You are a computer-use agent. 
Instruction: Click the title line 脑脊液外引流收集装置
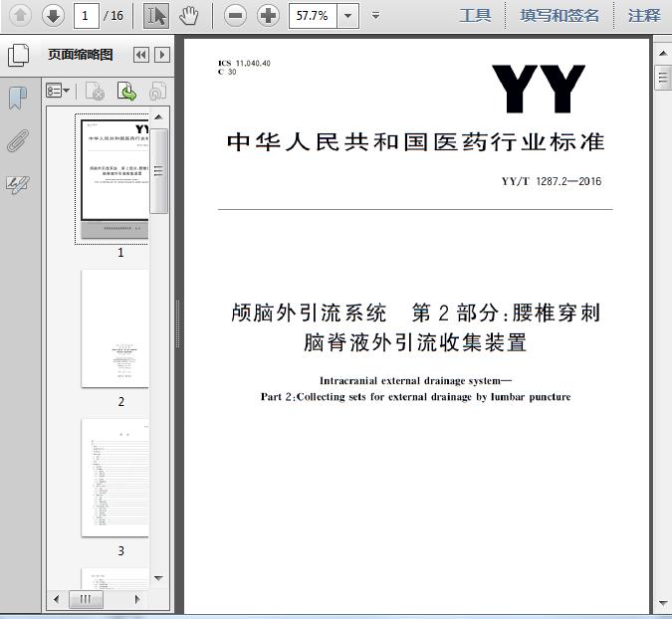point(415,343)
